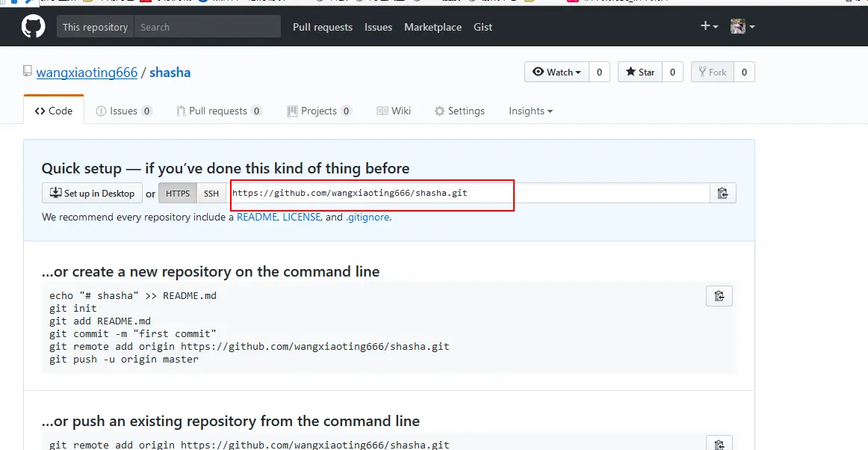Open Issues in the top navigation

click(378, 27)
